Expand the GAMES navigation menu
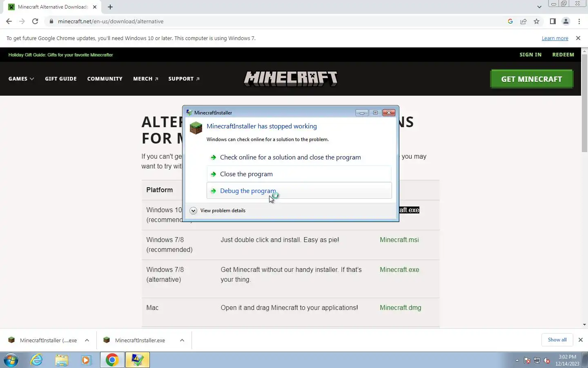The width and height of the screenshot is (588, 368). tap(21, 79)
